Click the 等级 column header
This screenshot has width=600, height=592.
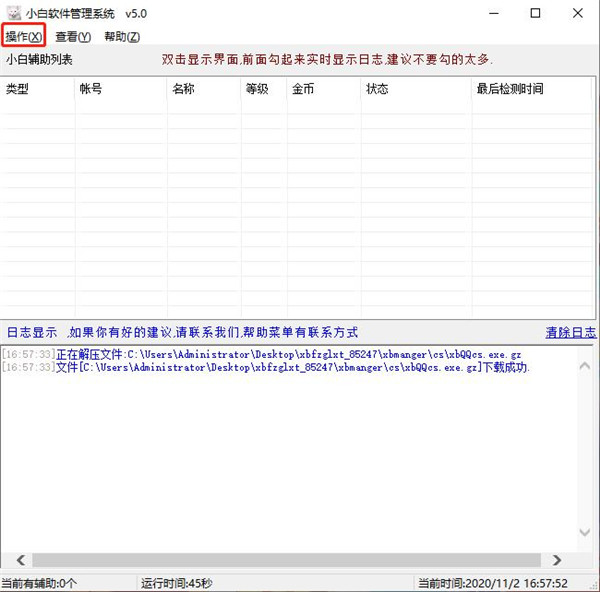pos(263,89)
